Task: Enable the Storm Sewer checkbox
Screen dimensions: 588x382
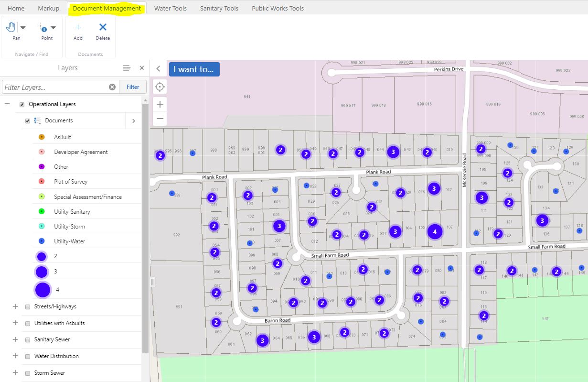Action: [28, 373]
